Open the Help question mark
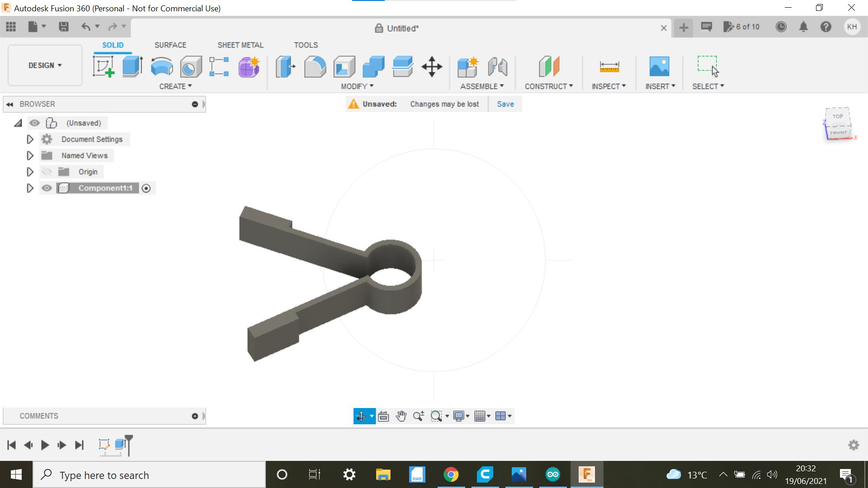 (826, 27)
